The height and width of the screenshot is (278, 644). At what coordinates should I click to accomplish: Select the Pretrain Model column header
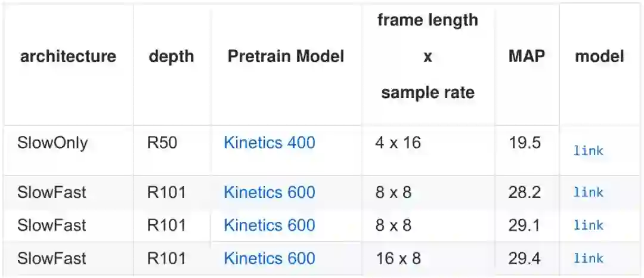pyautogui.click(x=286, y=57)
